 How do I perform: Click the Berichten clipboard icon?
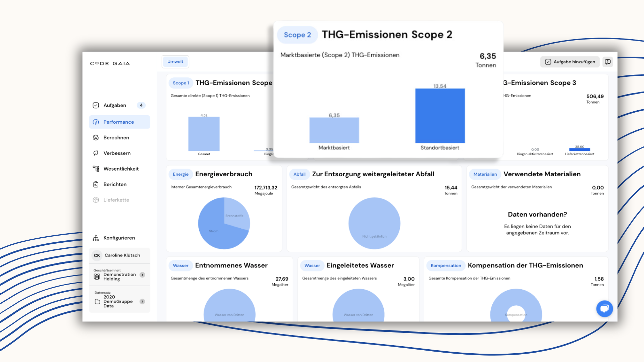pos(96,184)
